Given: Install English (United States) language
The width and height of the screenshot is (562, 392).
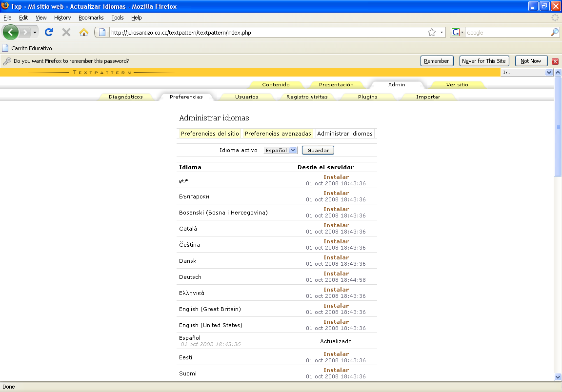Looking at the screenshot, I should point(336,322).
